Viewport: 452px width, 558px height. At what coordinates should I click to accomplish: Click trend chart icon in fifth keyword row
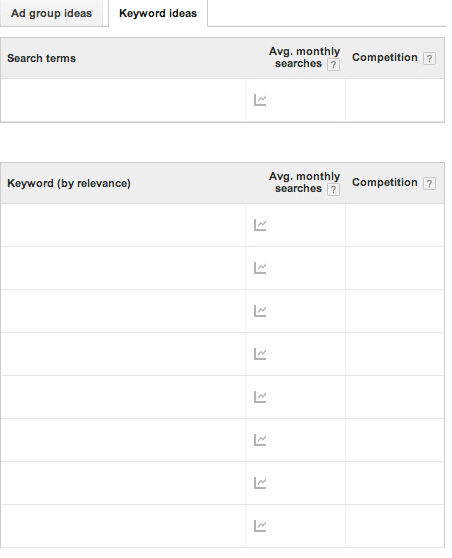click(x=260, y=397)
